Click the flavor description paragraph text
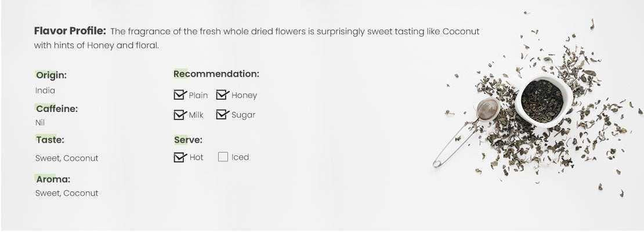Viewport: 644px width, 232px height. (x=295, y=31)
